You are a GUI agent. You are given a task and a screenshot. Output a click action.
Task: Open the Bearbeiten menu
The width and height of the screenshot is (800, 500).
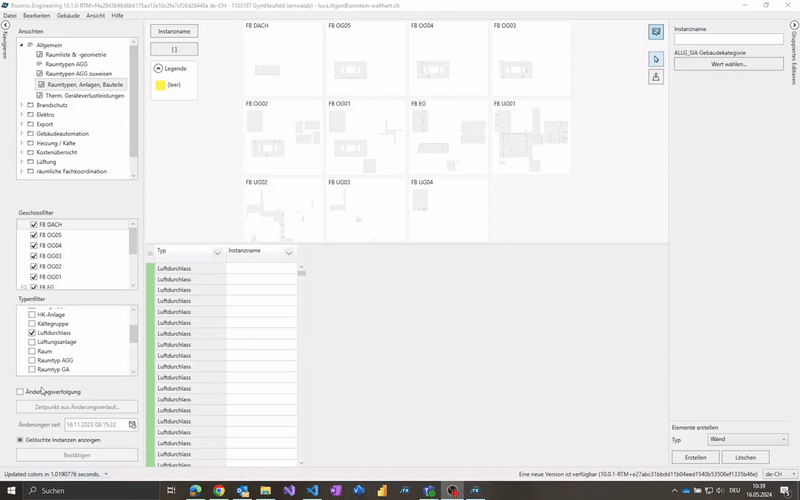(x=37, y=16)
